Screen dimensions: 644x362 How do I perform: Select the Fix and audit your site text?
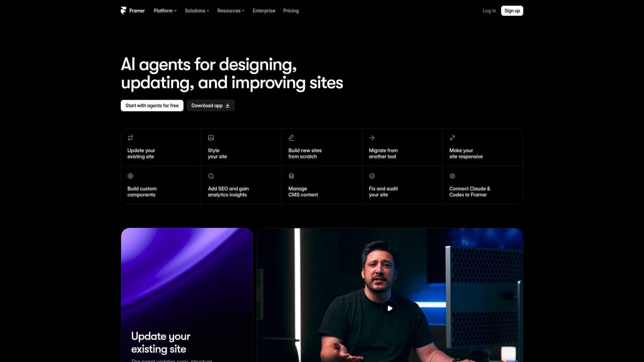coord(383,192)
